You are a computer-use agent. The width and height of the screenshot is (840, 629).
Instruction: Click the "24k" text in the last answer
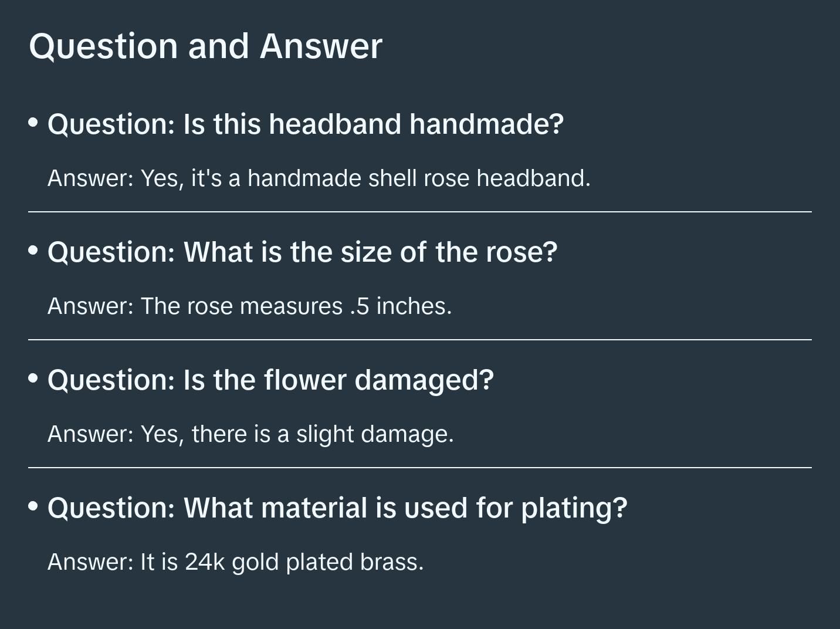tap(205, 562)
